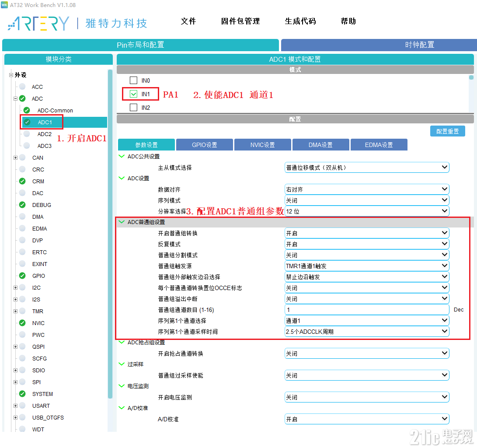Select the Pin布局和配置 tab
The width and height of the screenshot is (477, 448).
coord(140,45)
